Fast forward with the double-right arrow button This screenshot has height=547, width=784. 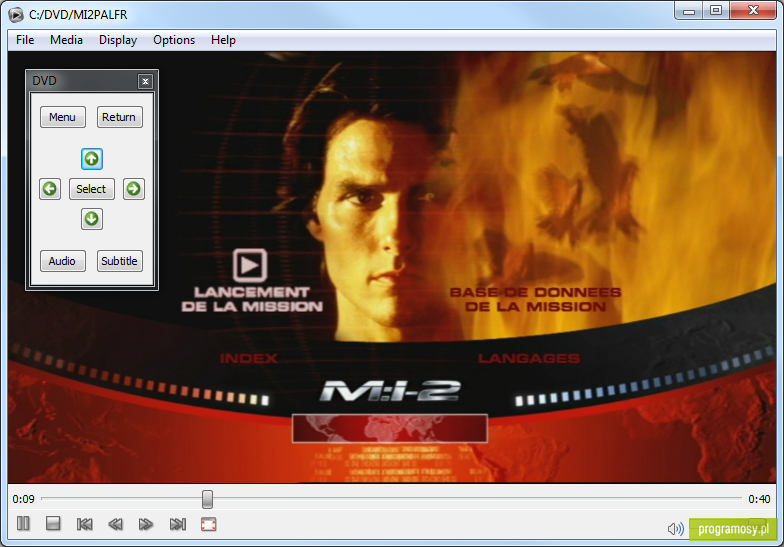point(146,524)
